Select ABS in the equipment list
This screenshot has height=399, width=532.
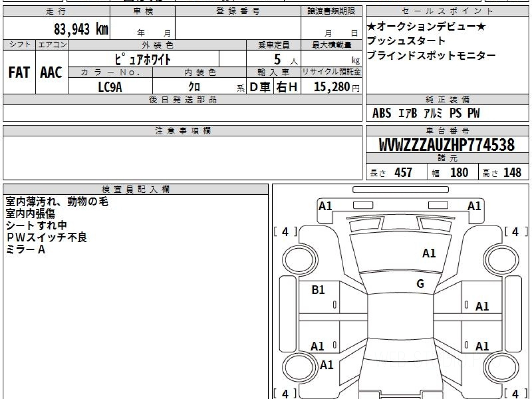point(382,113)
